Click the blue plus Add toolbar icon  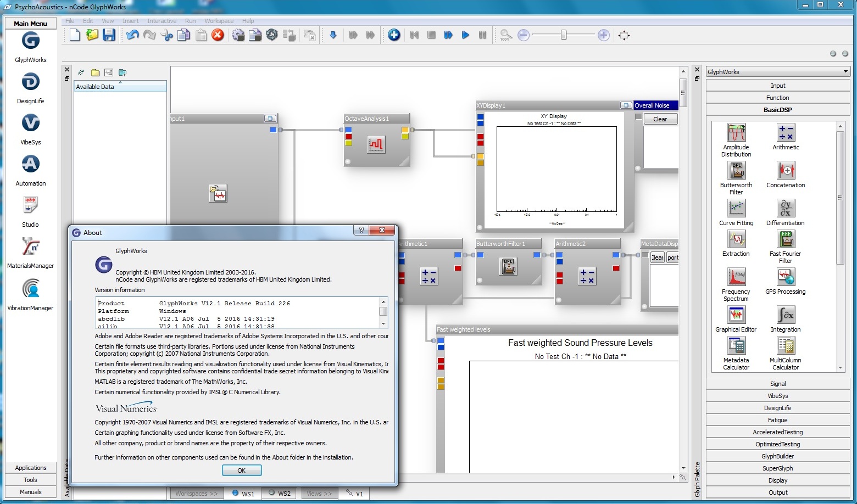(x=394, y=35)
